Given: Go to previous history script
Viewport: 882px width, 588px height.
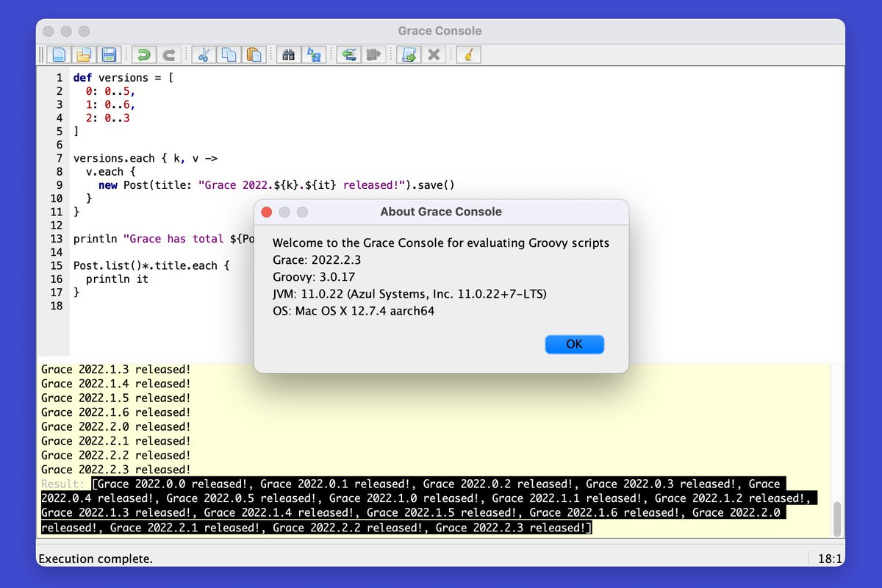Looking at the screenshot, I should [x=349, y=54].
